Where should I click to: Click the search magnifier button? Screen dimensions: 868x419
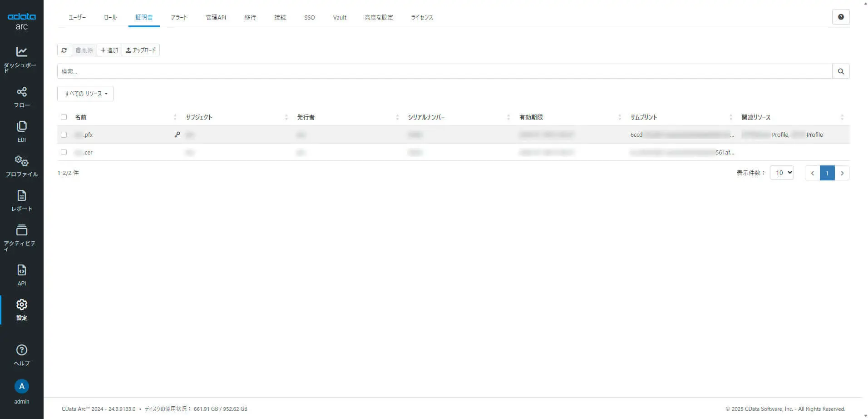tap(841, 71)
